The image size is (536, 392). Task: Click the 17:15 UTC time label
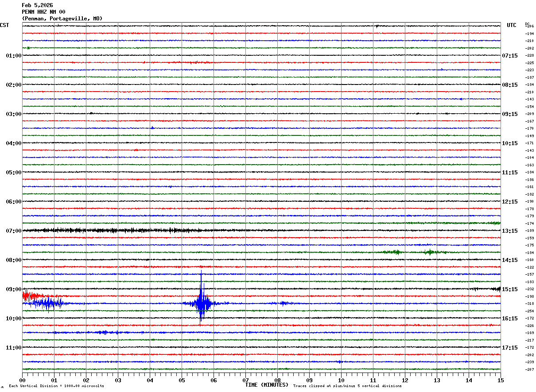coord(509,348)
